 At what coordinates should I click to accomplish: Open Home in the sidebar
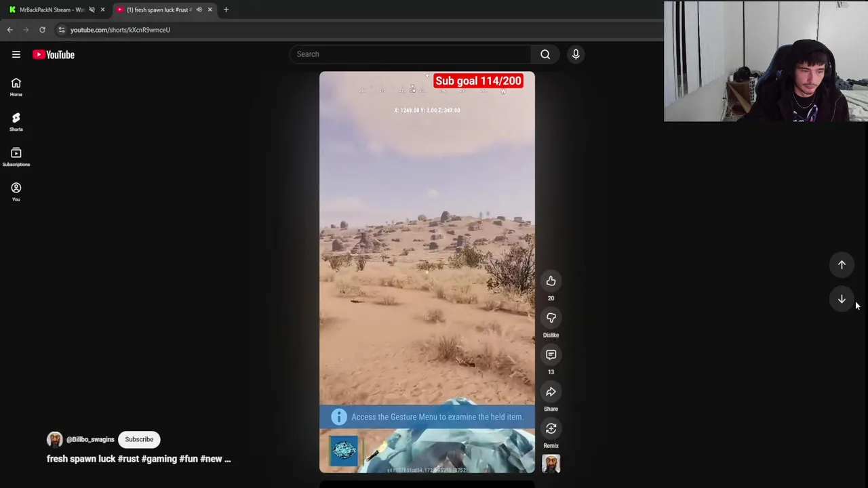(x=16, y=87)
